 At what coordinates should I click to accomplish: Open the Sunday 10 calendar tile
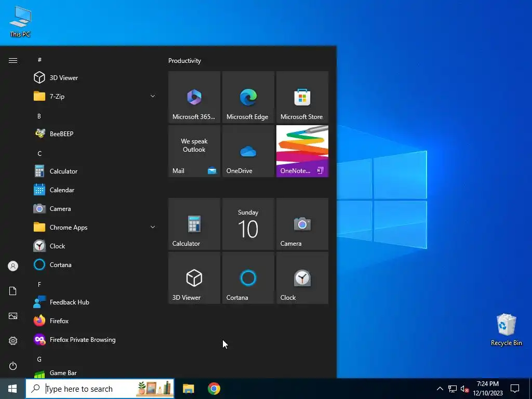pyautogui.click(x=248, y=224)
